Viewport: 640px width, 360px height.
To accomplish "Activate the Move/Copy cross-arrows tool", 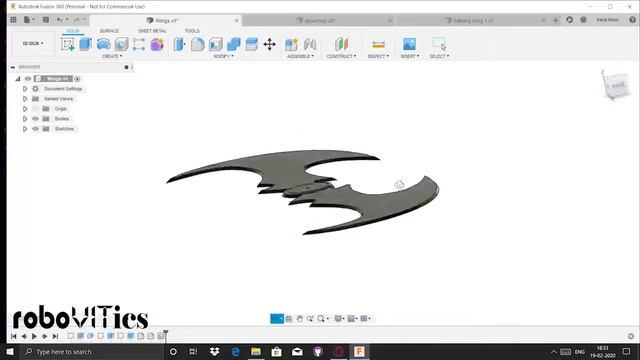I will point(269,44).
